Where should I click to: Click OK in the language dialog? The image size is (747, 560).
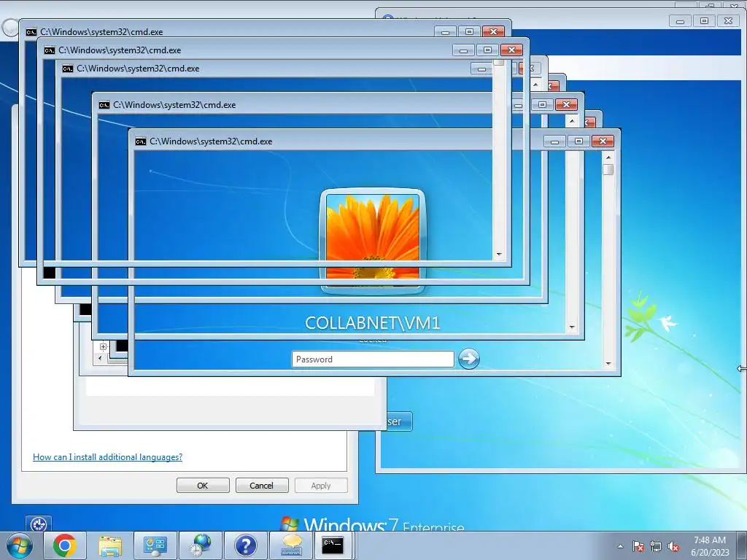pos(203,485)
